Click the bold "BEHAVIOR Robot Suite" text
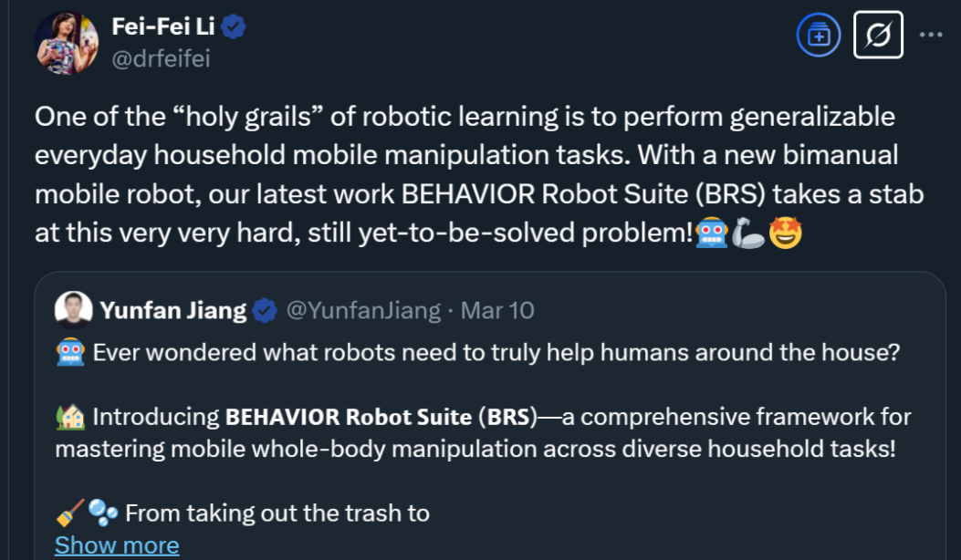Screen dimensions: 961x560 (348, 418)
